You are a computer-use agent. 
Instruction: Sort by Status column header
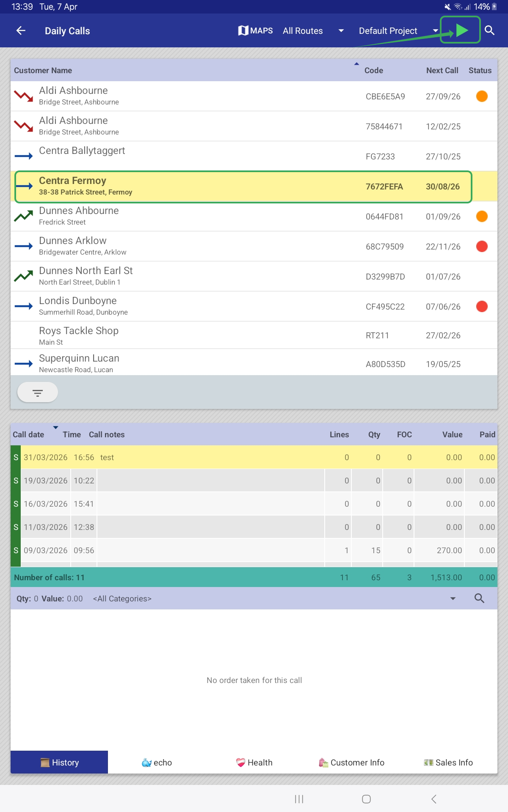480,71
